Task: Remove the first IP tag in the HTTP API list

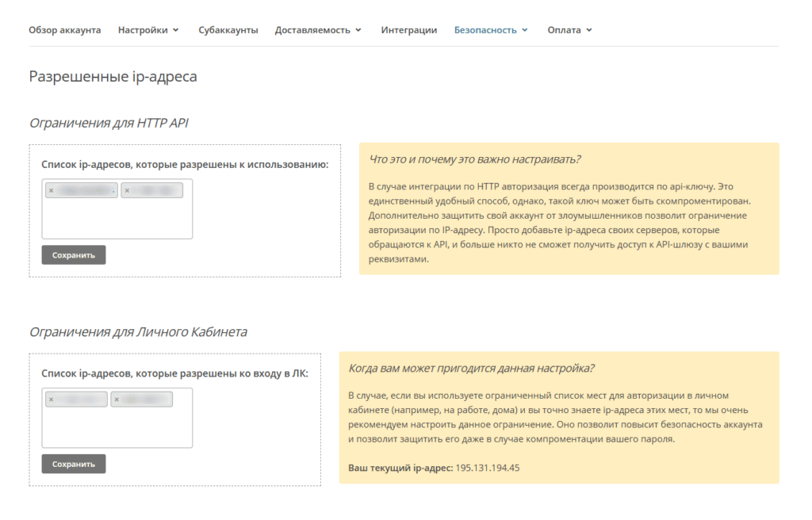Action: 52,190
